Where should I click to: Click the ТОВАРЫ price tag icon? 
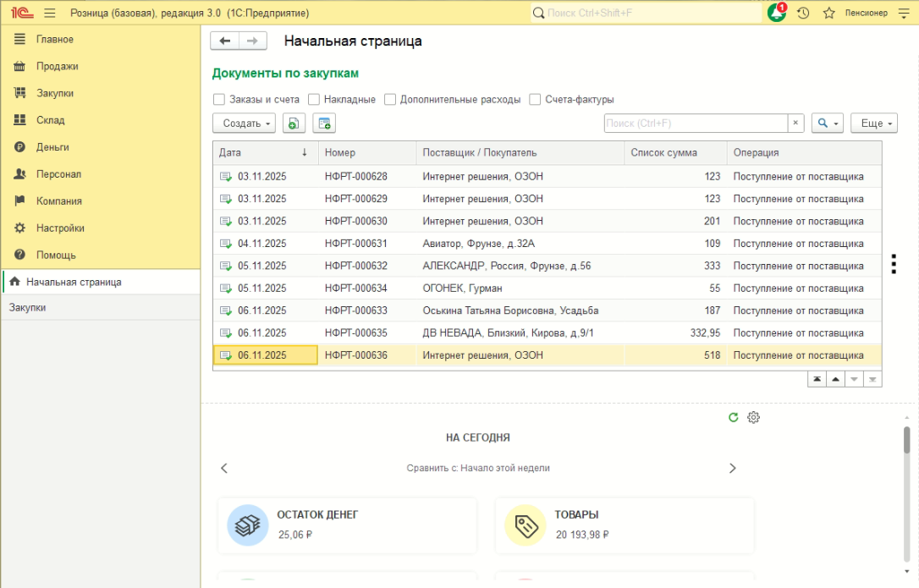pos(526,525)
